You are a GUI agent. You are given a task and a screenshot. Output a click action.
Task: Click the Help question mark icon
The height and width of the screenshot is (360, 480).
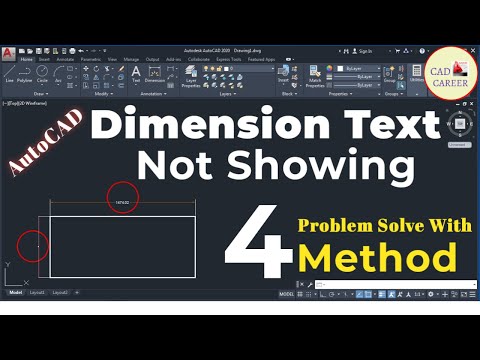pyautogui.click(x=422, y=51)
